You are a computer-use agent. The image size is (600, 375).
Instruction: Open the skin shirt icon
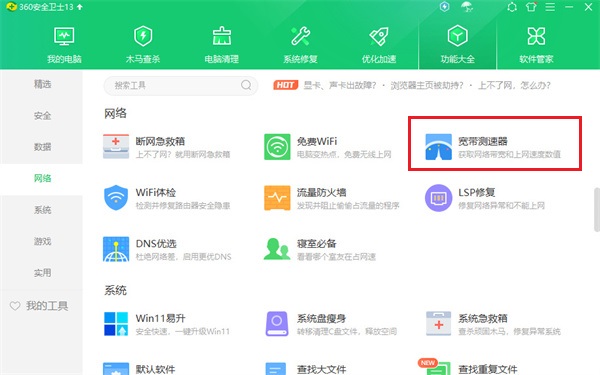[531, 7]
